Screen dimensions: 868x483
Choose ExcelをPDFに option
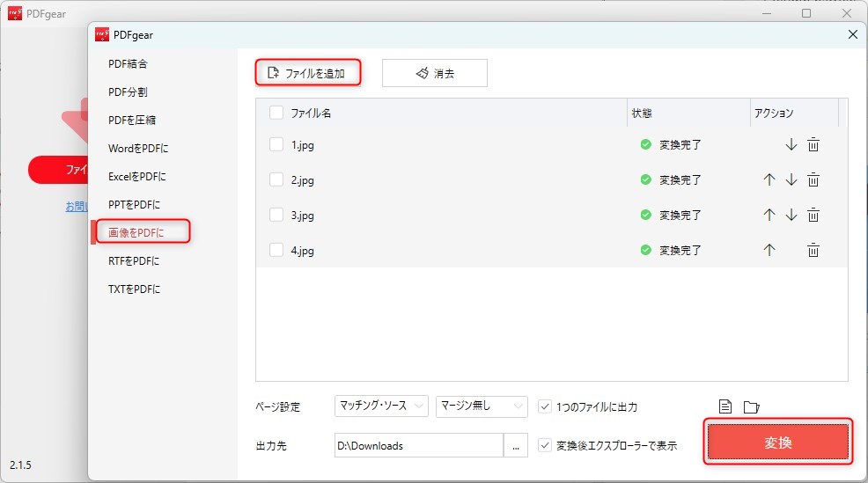pyautogui.click(x=137, y=177)
